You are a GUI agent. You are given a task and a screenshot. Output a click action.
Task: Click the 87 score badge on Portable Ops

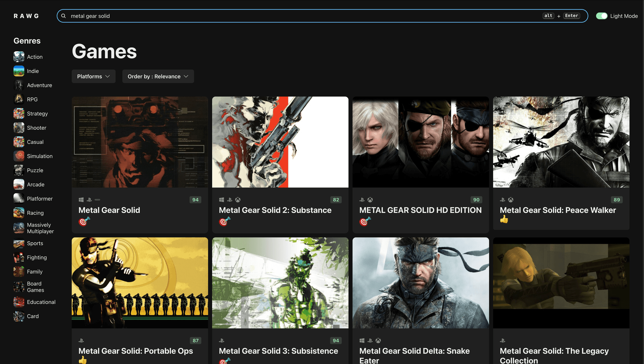(196, 341)
